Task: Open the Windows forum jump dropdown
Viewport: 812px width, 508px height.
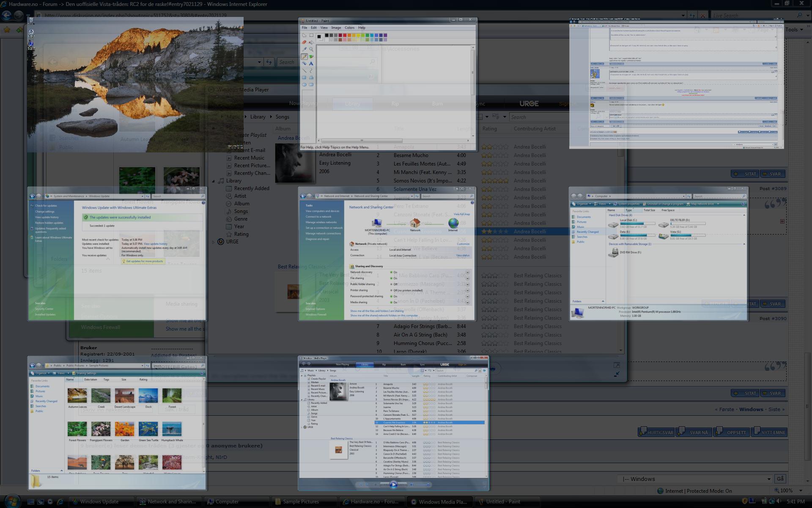Action: [696, 479]
